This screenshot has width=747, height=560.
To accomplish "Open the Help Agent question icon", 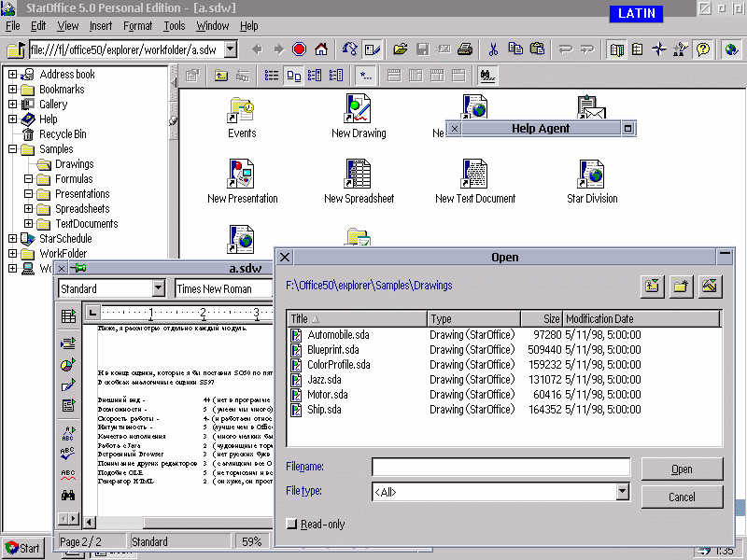I will [x=703, y=49].
